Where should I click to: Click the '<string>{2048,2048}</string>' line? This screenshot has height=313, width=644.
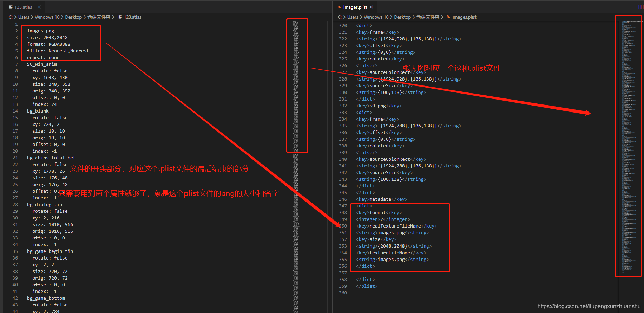pyautogui.click(x=394, y=246)
